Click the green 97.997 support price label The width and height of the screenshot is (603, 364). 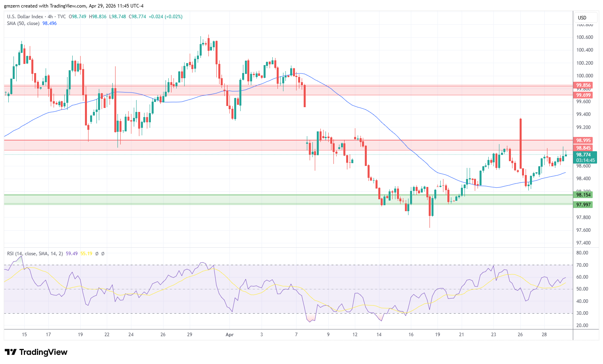coord(583,205)
